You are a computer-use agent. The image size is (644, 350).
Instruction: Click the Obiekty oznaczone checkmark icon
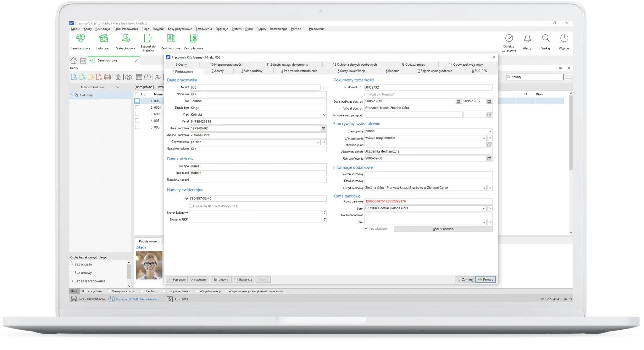(x=509, y=39)
